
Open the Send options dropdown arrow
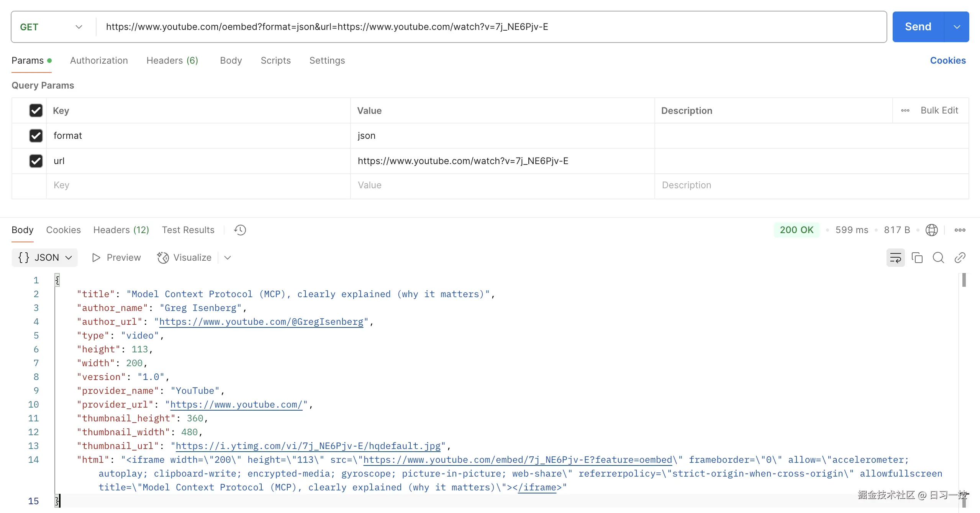pyautogui.click(x=957, y=26)
